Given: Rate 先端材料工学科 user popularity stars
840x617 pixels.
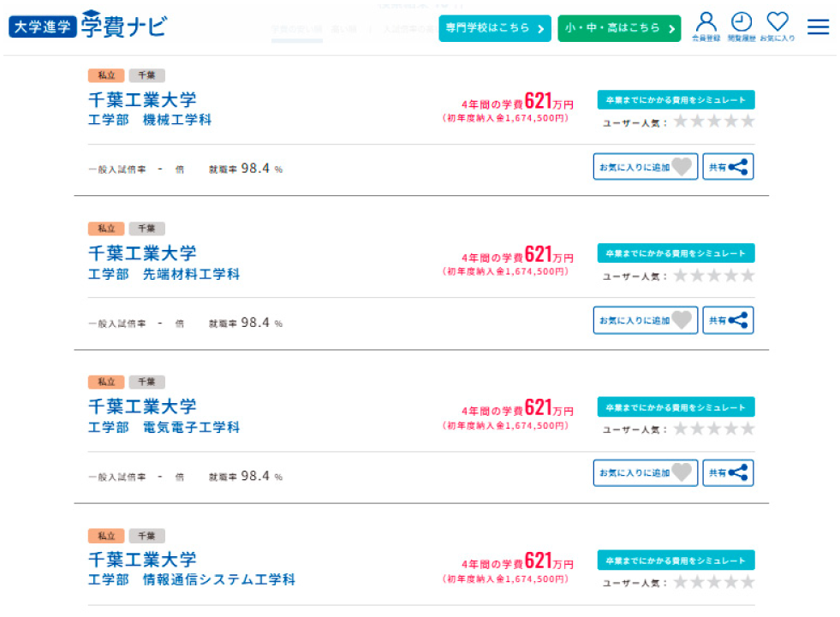Looking at the screenshot, I should tap(714, 276).
